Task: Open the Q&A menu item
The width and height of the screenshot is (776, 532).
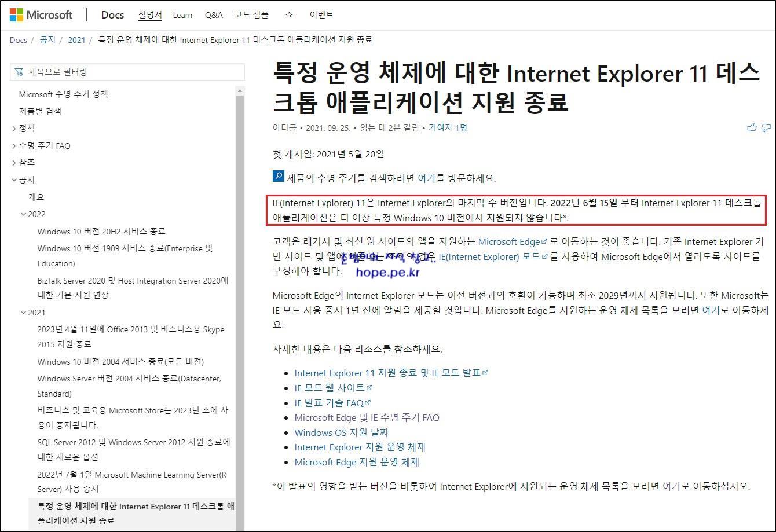Action: 214,15
